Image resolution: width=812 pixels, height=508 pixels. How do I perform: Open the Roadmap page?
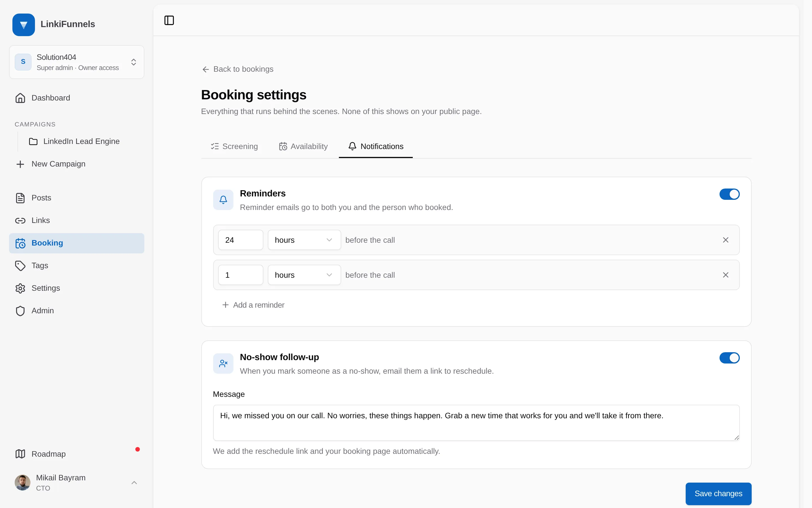[x=76, y=454]
